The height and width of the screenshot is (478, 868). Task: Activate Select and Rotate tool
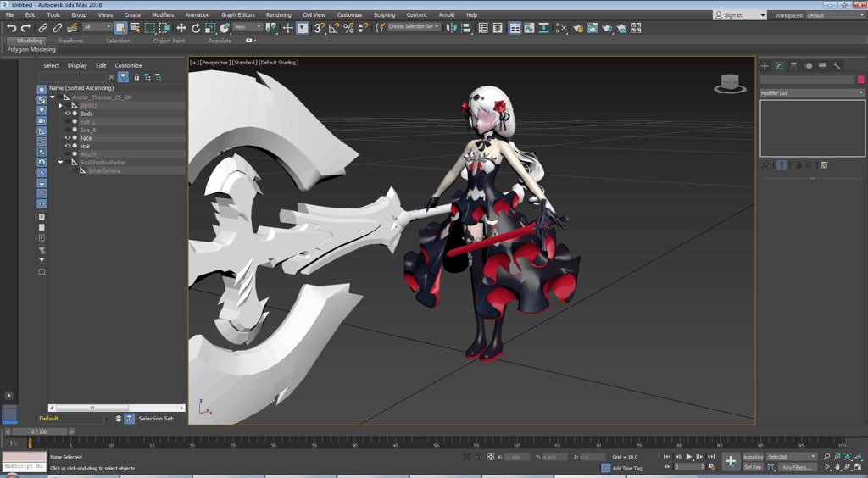coord(196,28)
